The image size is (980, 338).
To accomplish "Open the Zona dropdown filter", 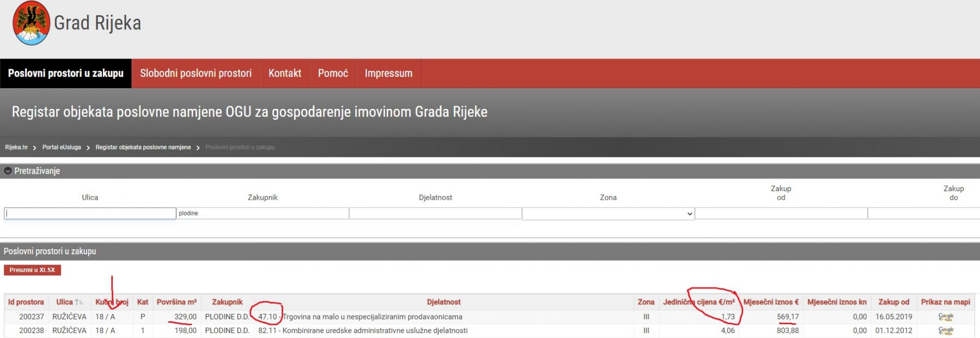I will tap(608, 214).
